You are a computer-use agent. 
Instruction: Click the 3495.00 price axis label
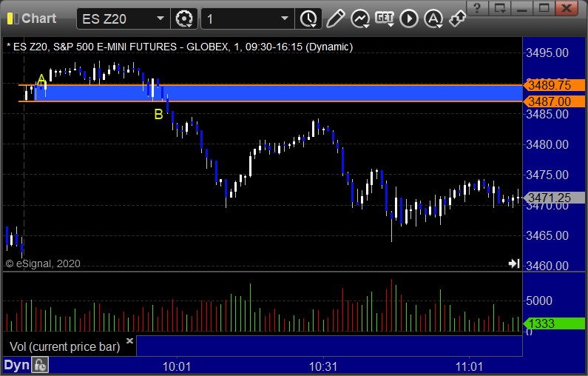pos(547,53)
